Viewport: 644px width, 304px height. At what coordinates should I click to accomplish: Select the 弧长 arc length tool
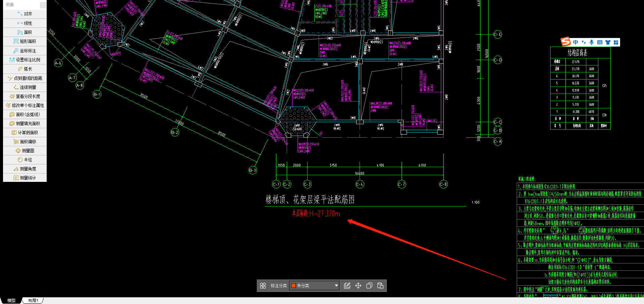click(25, 69)
